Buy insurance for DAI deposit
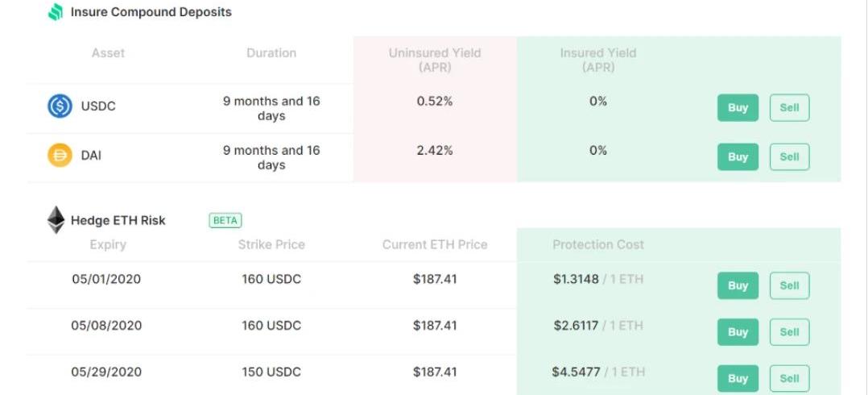The width and height of the screenshot is (868, 395). pyautogui.click(x=738, y=156)
